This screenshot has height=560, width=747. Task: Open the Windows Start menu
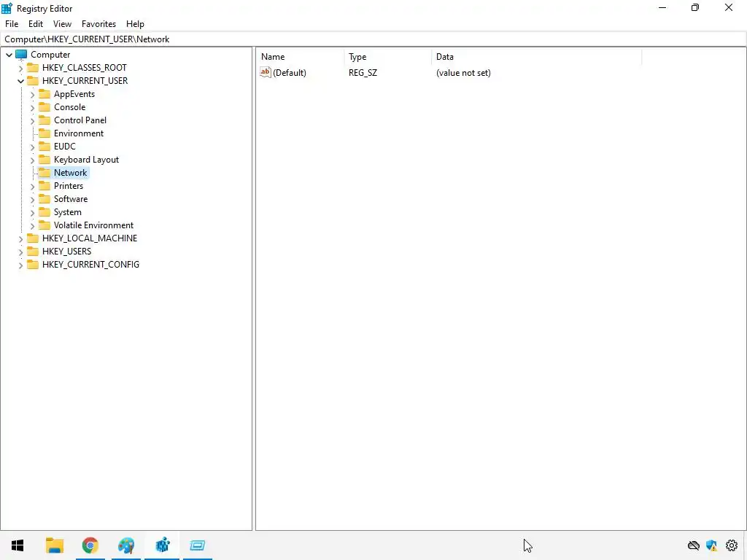coord(18,545)
